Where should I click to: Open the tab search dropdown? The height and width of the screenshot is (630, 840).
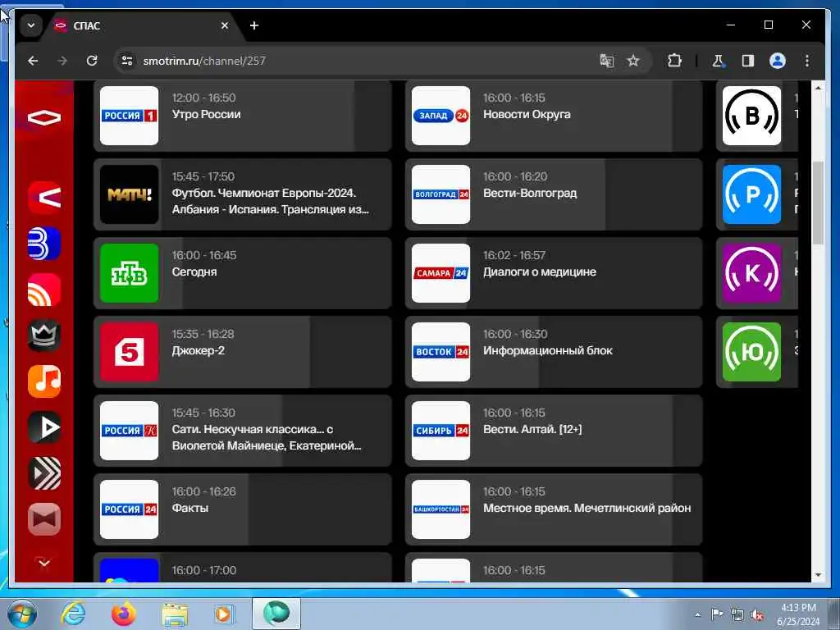click(31, 25)
